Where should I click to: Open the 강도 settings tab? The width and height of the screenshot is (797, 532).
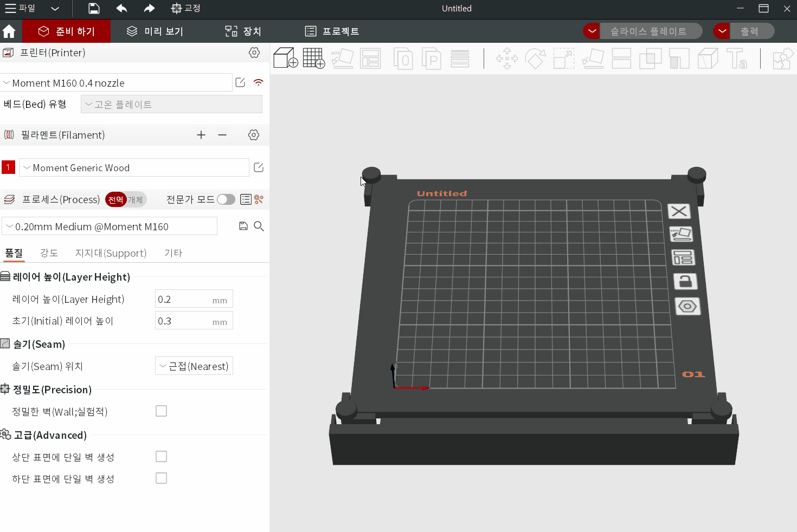pyautogui.click(x=49, y=253)
